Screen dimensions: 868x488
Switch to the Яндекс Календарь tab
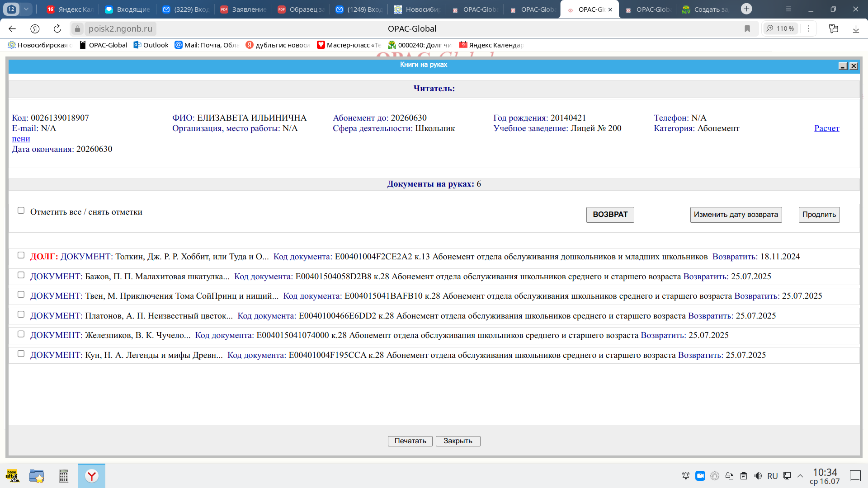point(70,9)
